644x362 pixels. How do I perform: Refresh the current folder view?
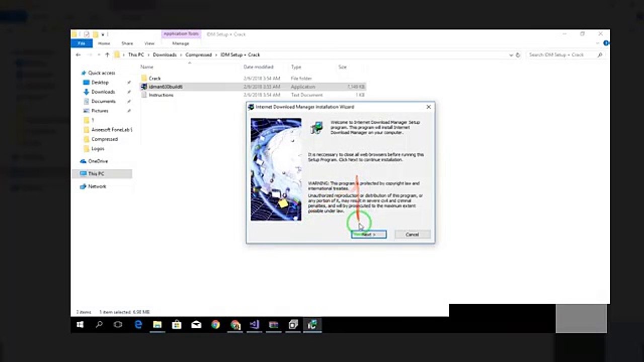[518, 55]
